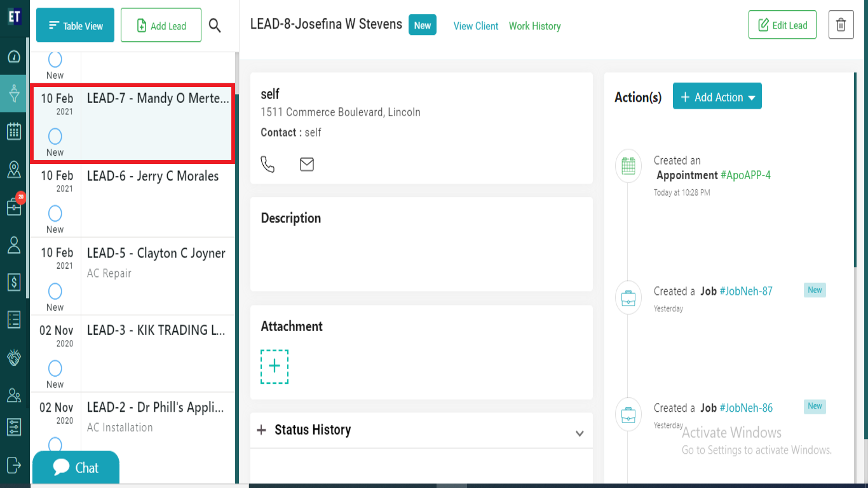Click the Description section heading

(291, 218)
